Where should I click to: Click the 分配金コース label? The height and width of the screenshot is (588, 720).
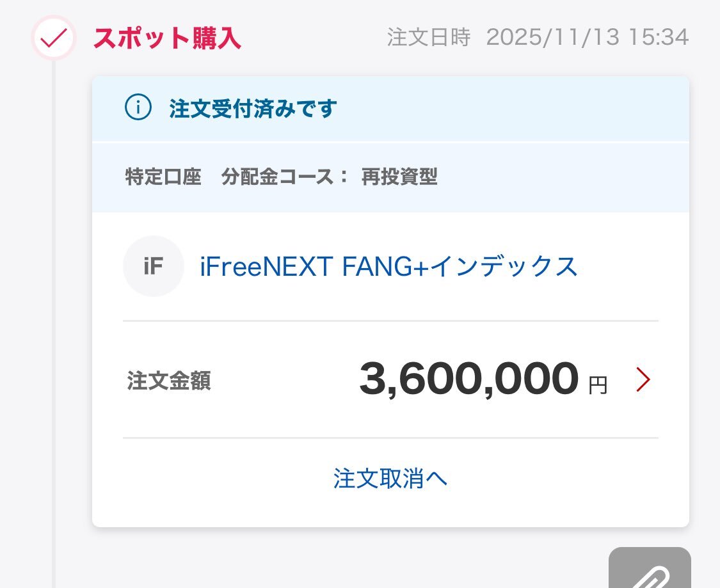(278, 177)
